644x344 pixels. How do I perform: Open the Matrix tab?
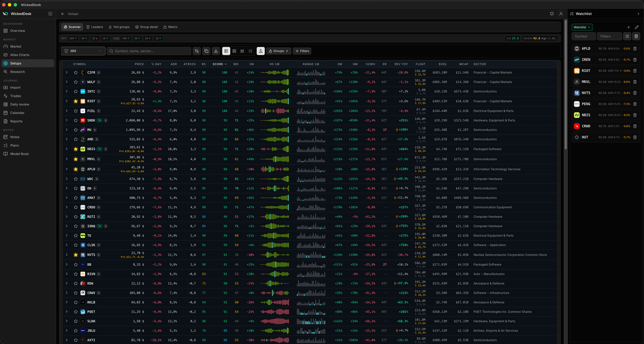[170, 27]
